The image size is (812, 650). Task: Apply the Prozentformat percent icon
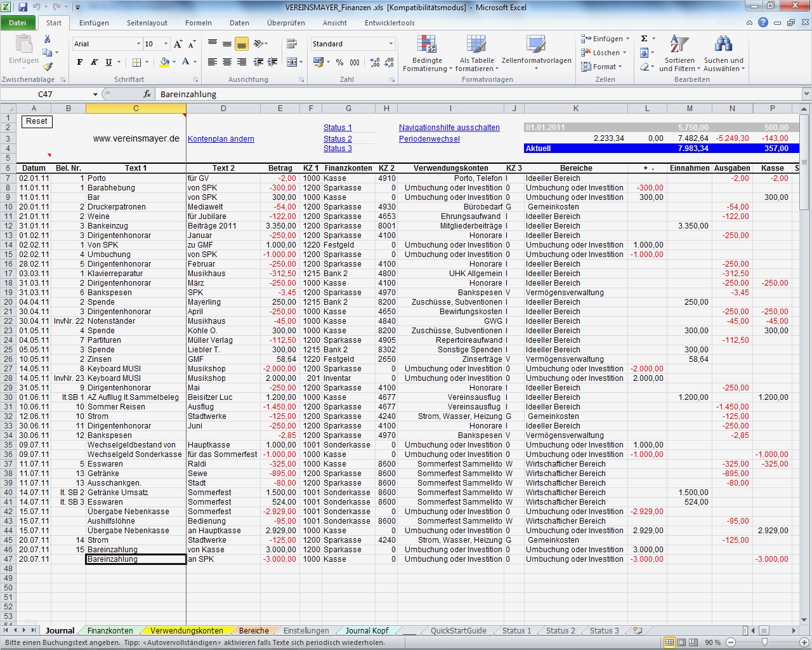340,63
